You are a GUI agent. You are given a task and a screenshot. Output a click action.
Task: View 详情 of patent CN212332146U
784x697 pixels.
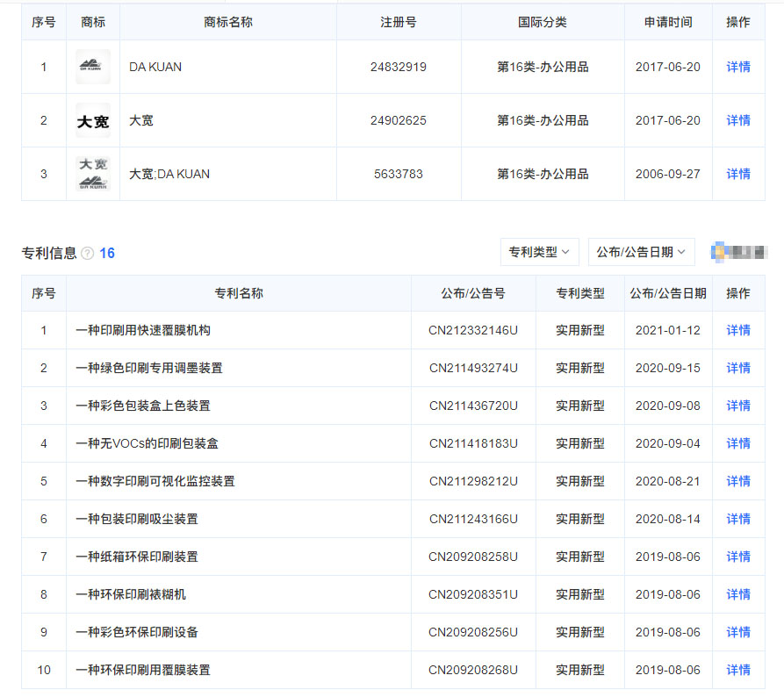tap(737, 330)
